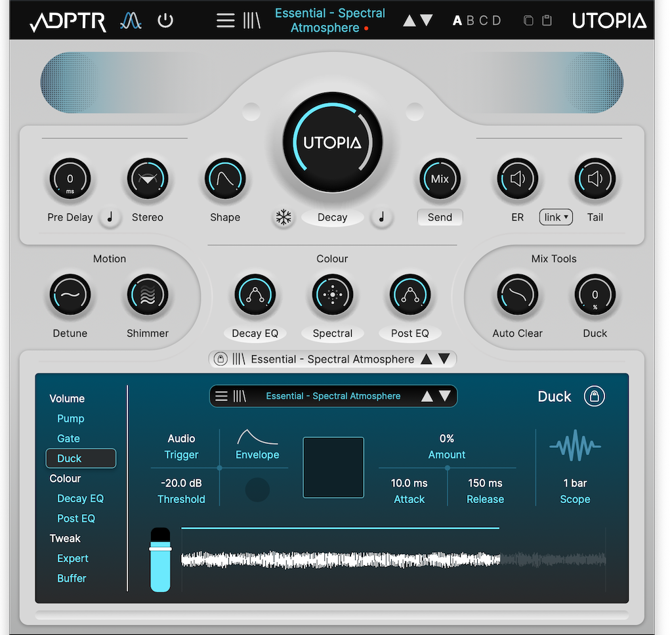Copy the current state

528,20
